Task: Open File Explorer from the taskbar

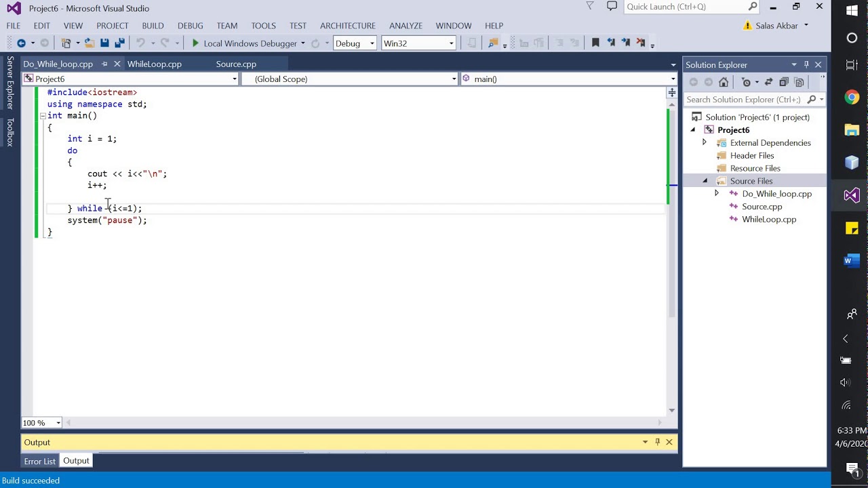Action: pyautogui.click(x=852, y=130)
